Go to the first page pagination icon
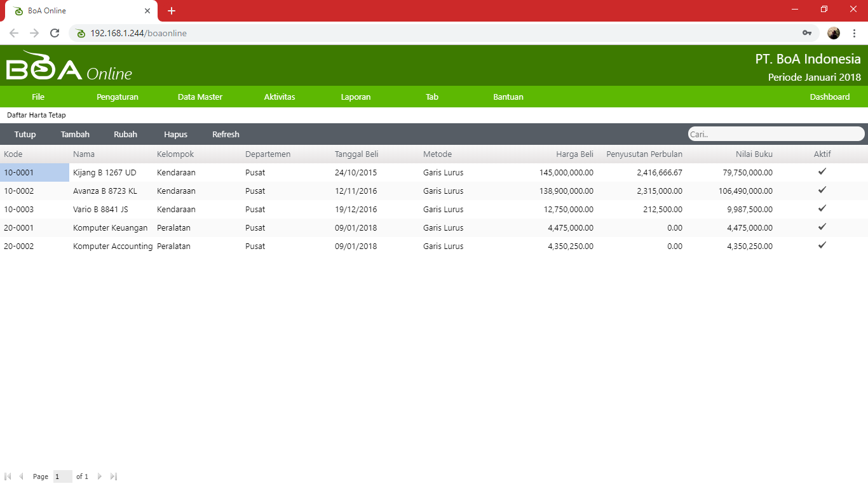Image resolution: width=868 pixels, height=486 pixels. click(8, 476)
